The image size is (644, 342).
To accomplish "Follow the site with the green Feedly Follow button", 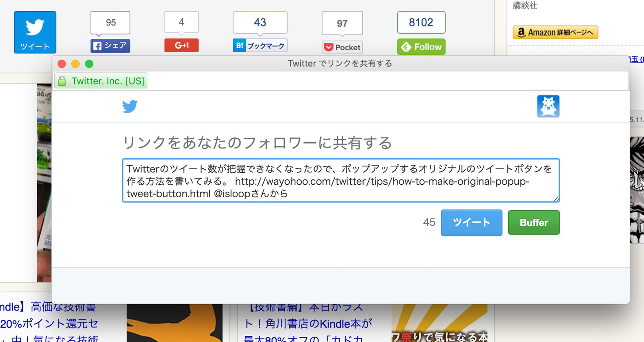I will [421, 47].
